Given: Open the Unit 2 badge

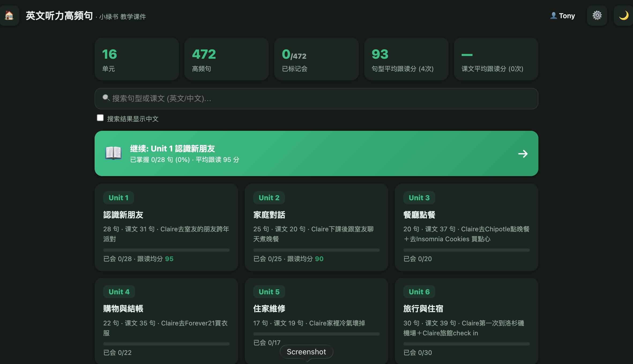Looking at the screenshot, I should tap(269, 198).
